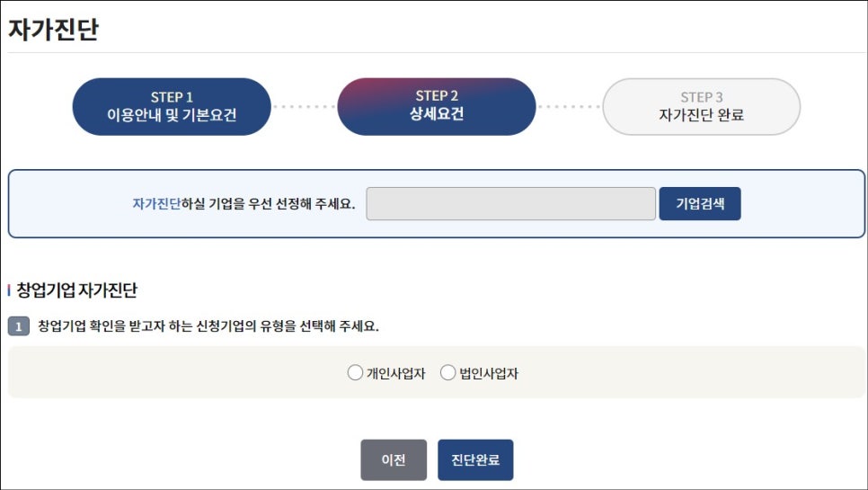Open STEP 3 자가진단 완료 step
The image size is (868, 490).
[x=701, y=106]
